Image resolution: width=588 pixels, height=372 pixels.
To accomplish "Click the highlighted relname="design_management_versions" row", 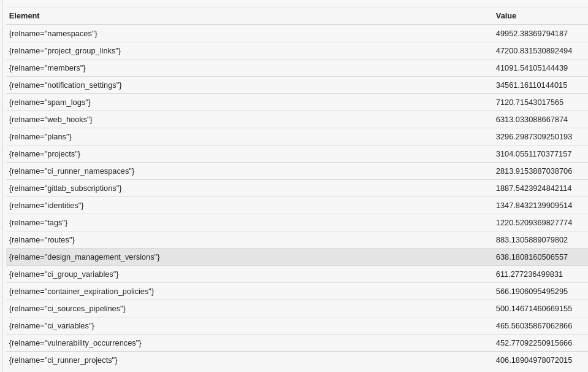I will [85, 257].
